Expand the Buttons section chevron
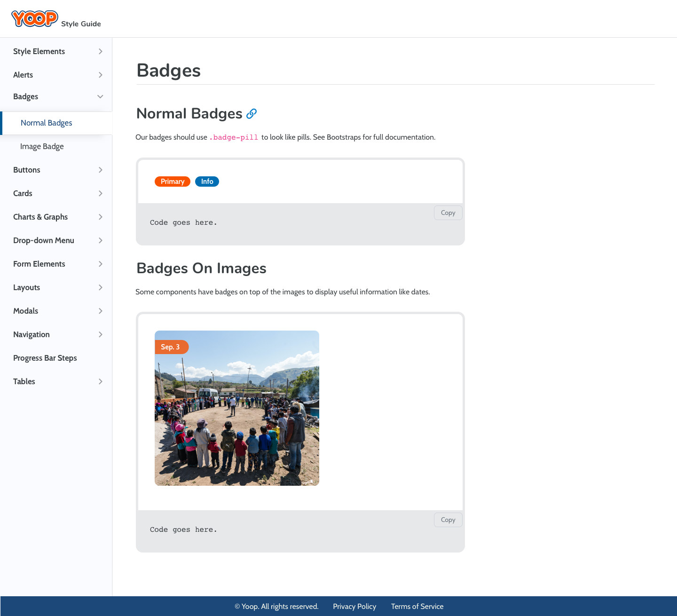 point(100,170)
